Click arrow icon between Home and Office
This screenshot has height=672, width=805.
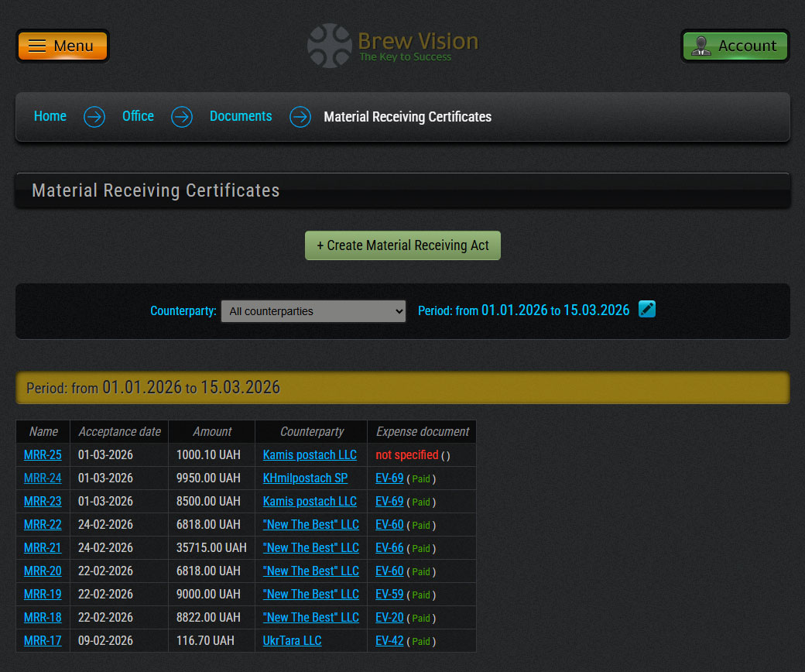tap(94, 117)
